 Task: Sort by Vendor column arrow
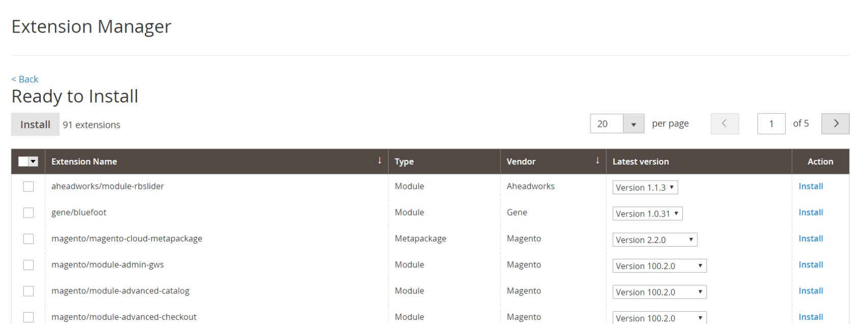click(597, 161)
